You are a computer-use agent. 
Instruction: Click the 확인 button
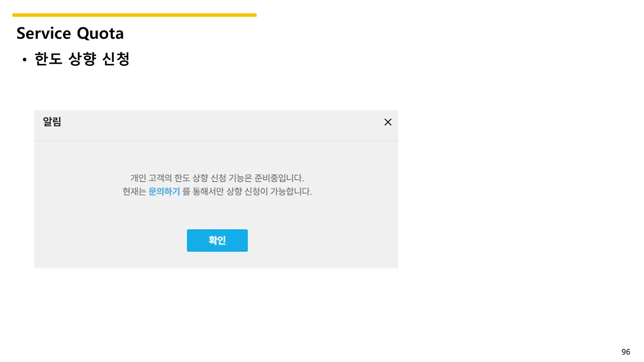tap(217, 240)
